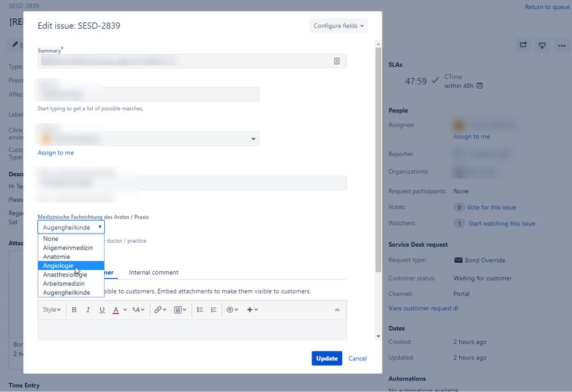The height and width of the screenshot is (392, 572).
Task: Open calendar icon next to within 48h
Action: (480, 86)
